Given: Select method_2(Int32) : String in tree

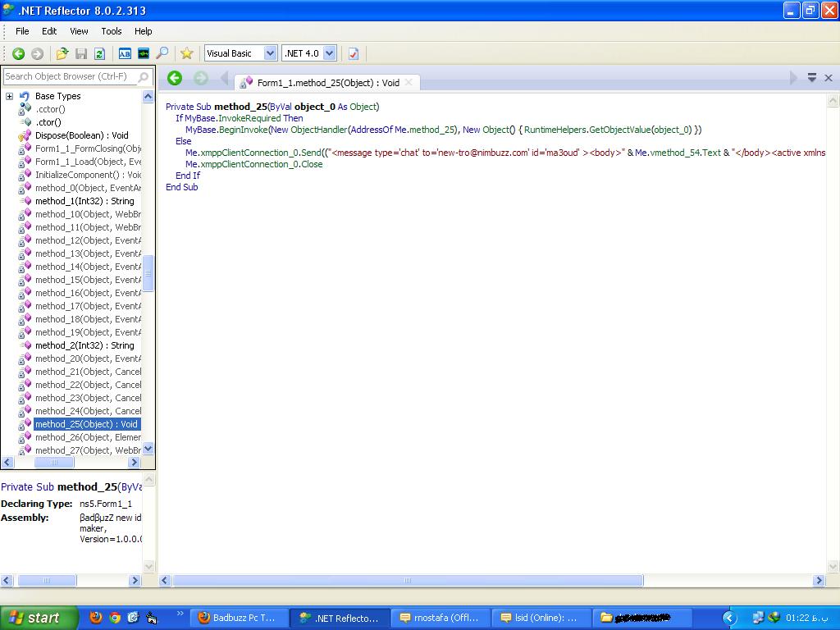Looking at the screenshot, I should [x=84, y=345].
